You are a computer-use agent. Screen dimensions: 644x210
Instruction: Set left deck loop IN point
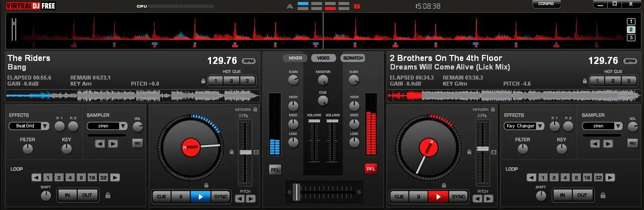(68, 195)
